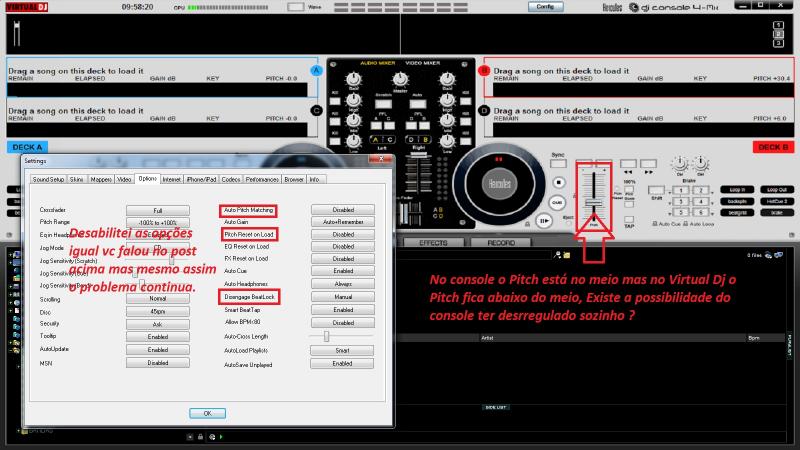Adjust the Auto-Cross Length slider
800x450 pixels.
point(327,336)
